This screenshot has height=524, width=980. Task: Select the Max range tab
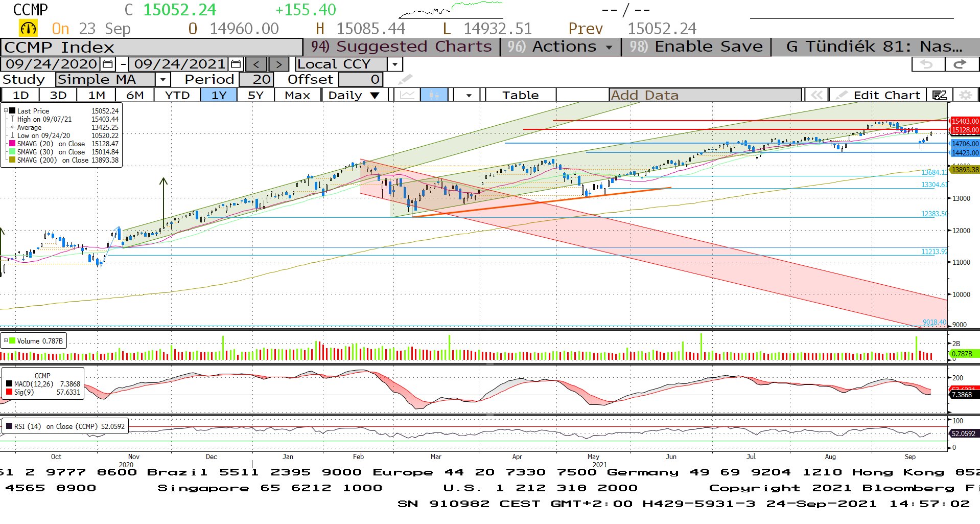[297, 95]
